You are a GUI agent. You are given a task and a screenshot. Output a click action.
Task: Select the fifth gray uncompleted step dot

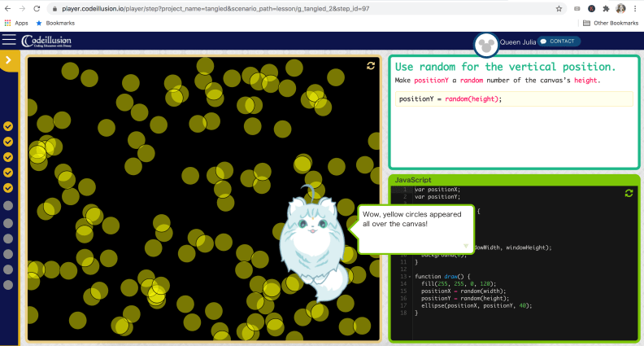pyautogui.click(x=8, y=269)
